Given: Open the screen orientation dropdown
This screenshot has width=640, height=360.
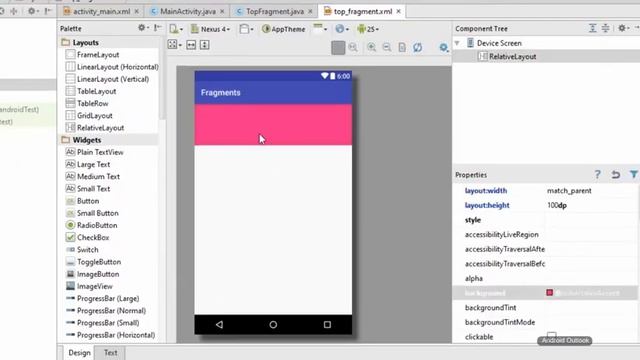Looking at the screenshot, I should pyautogui.click(x=246, y=29).
